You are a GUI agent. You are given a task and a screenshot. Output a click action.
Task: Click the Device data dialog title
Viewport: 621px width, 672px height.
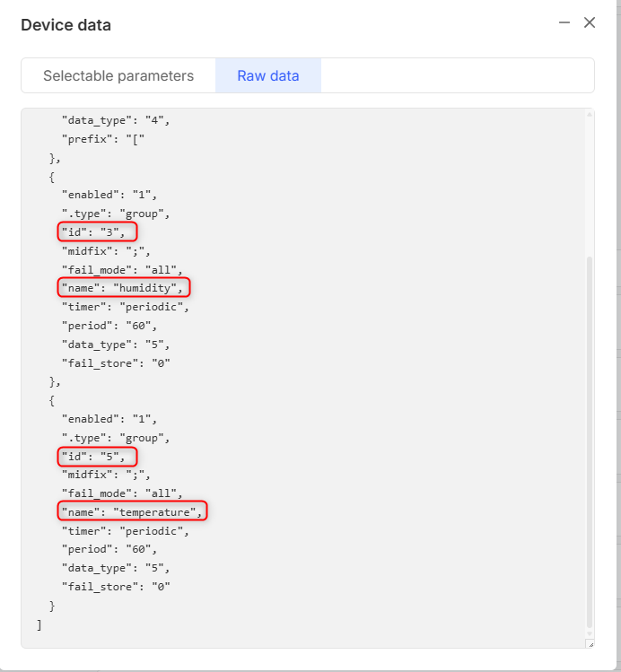pyautogui.click(x=66, y=25)
